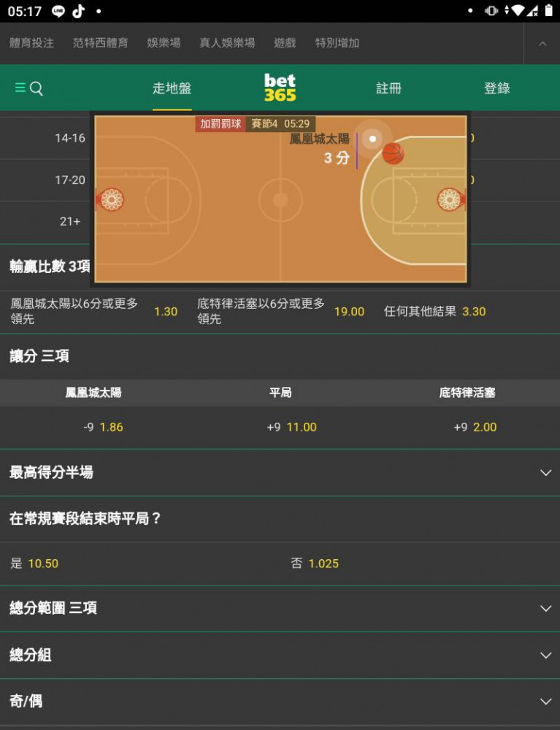This screenshot has width=560, height=730.
Task: Expand the 總分範圍 三項 market
Action: [x=280, y=608]
